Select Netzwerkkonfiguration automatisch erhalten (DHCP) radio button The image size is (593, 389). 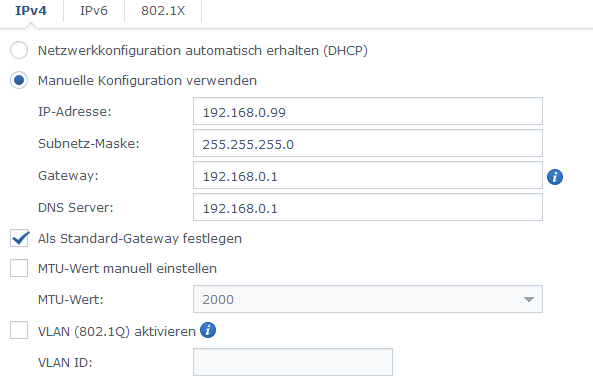point(19,50)
